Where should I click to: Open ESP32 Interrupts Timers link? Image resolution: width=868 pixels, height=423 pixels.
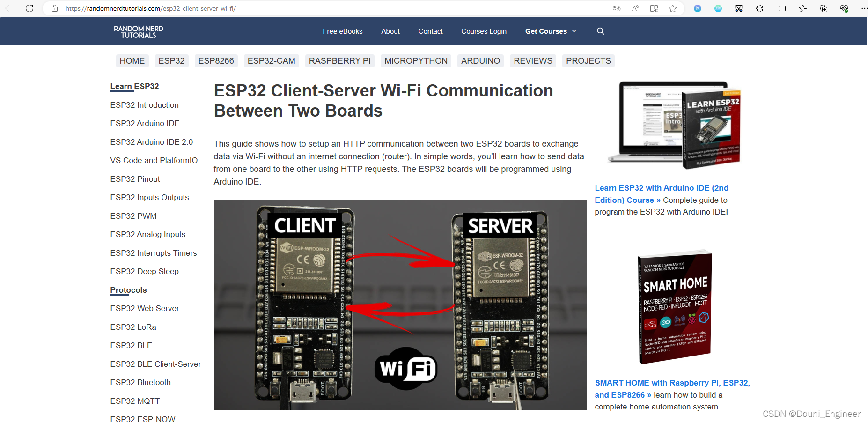pyautogui.click(x=154, y=253)
